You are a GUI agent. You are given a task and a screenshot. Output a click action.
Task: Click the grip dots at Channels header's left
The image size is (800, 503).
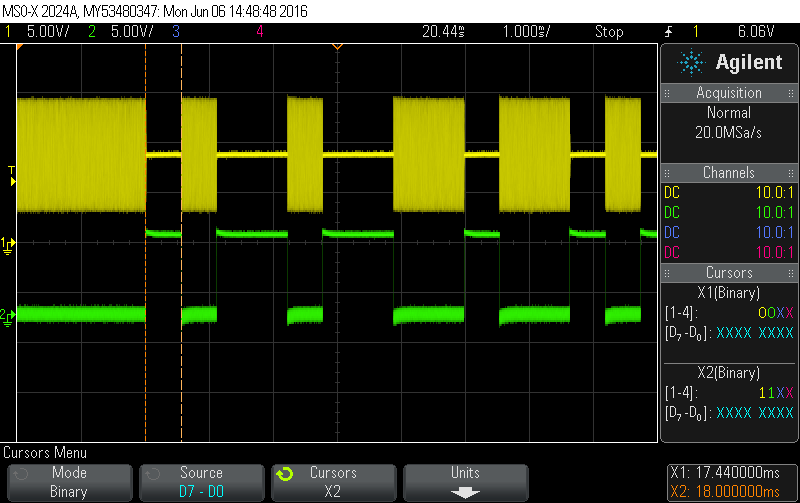[667, 173]
